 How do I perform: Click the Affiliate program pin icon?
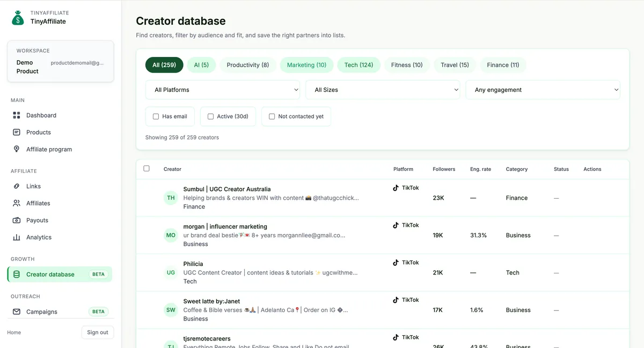coord(17,149)
